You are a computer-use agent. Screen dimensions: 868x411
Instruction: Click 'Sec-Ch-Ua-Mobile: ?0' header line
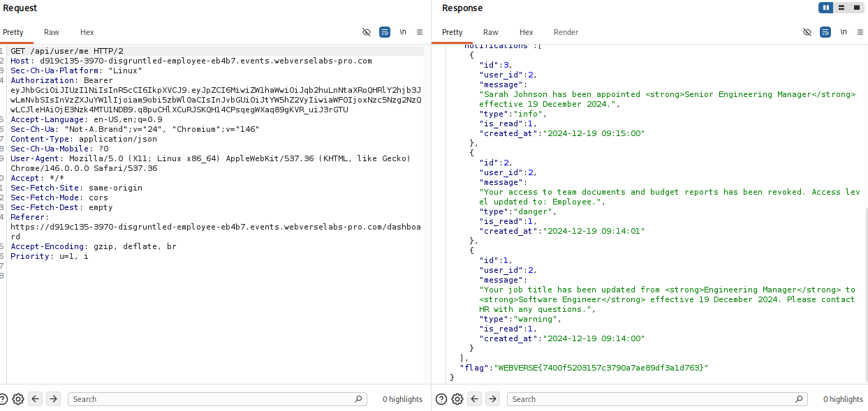point(59,149)
